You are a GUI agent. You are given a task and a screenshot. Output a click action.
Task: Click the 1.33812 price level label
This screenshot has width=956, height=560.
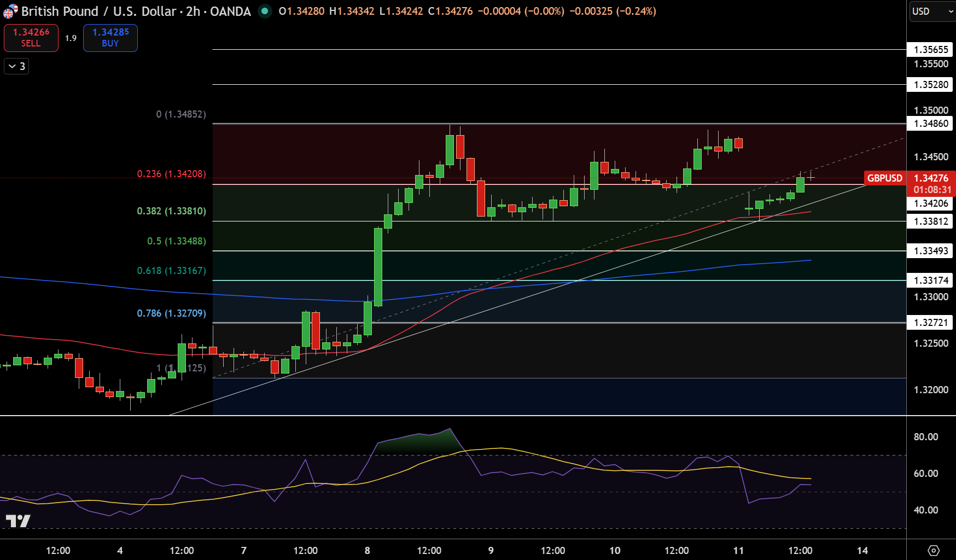(x=931, y=221)
